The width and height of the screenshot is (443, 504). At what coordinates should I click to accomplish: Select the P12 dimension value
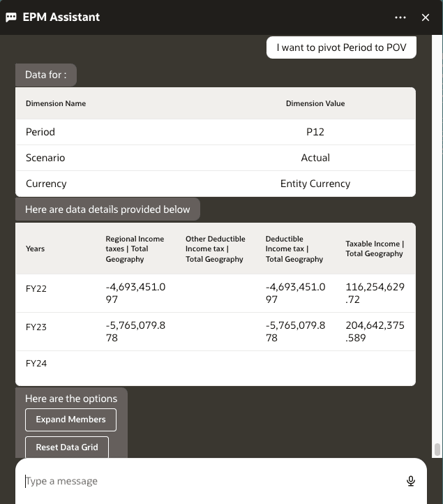(x=315, y=132)
